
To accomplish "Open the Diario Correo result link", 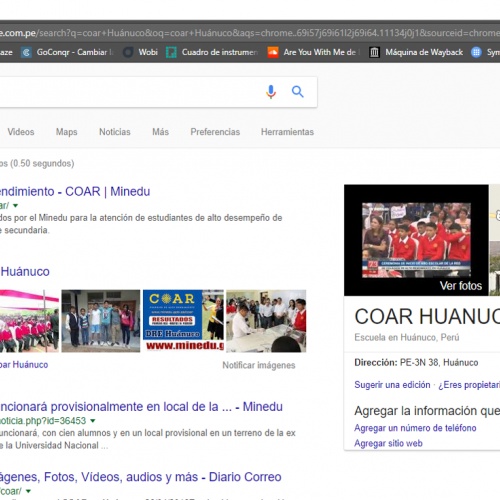I will [141, 477].
